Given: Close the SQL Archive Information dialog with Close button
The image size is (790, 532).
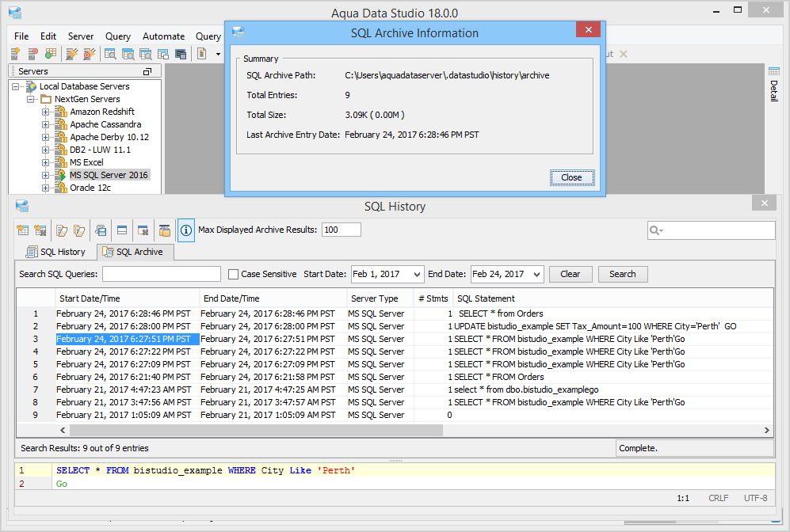Looking at the screenshot, I should [572, 177].
